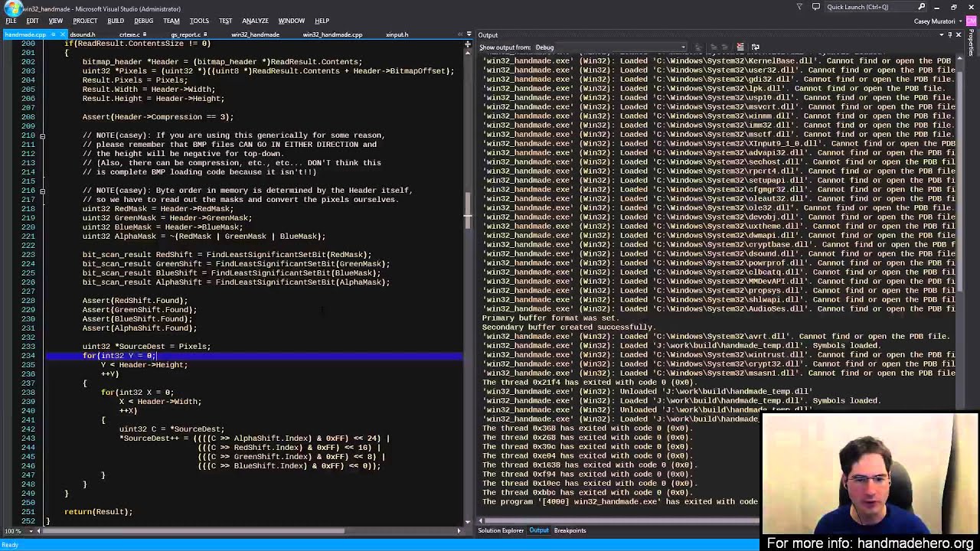This screenshot has height=551, width=980.
Task: Open the TEST menu
Action: coord(225,21)
